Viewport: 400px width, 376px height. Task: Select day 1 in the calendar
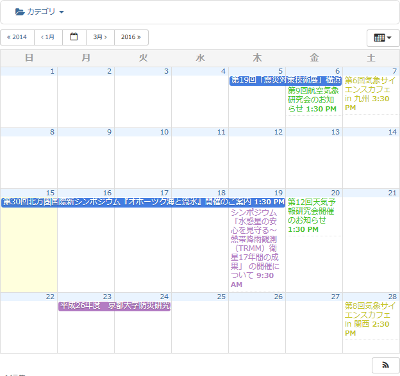click(52, 71)
